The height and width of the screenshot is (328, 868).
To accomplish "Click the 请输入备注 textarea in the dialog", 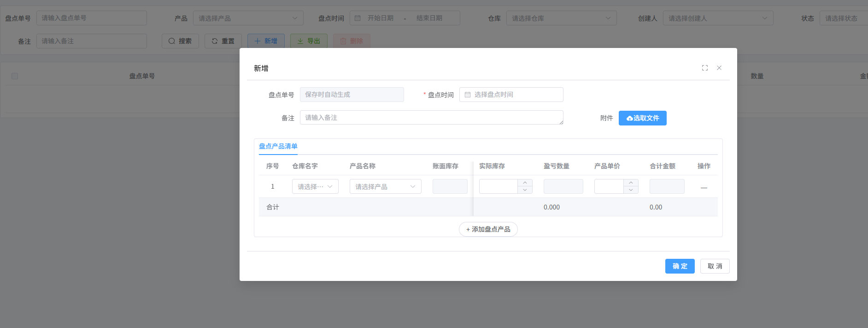I will (432, 118).
